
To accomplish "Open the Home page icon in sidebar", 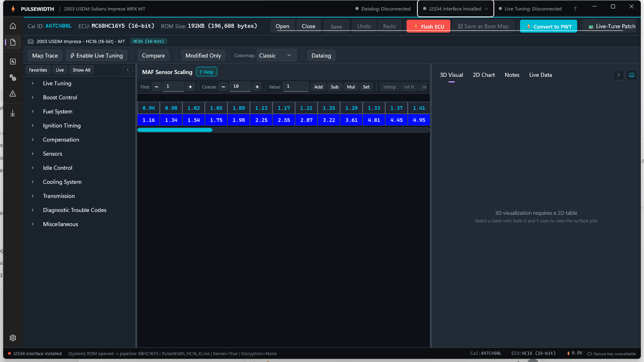I will tap(13, 26).
